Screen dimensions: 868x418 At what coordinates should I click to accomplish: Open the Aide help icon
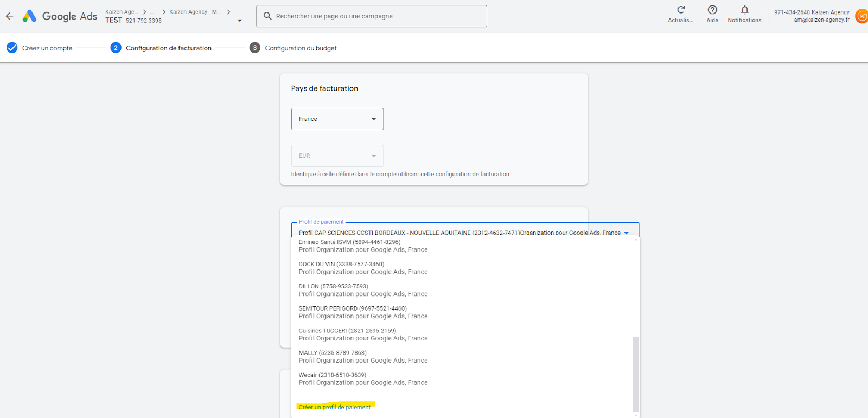click(x=712, y=15)
